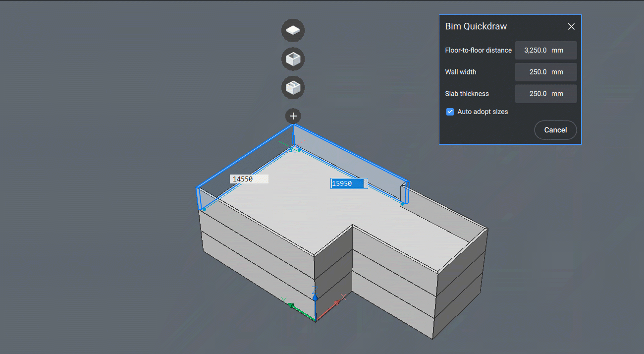Select the slab Quickdraw mode icon
The height and width of the screenshot is (354, 644).
point(293,30)
